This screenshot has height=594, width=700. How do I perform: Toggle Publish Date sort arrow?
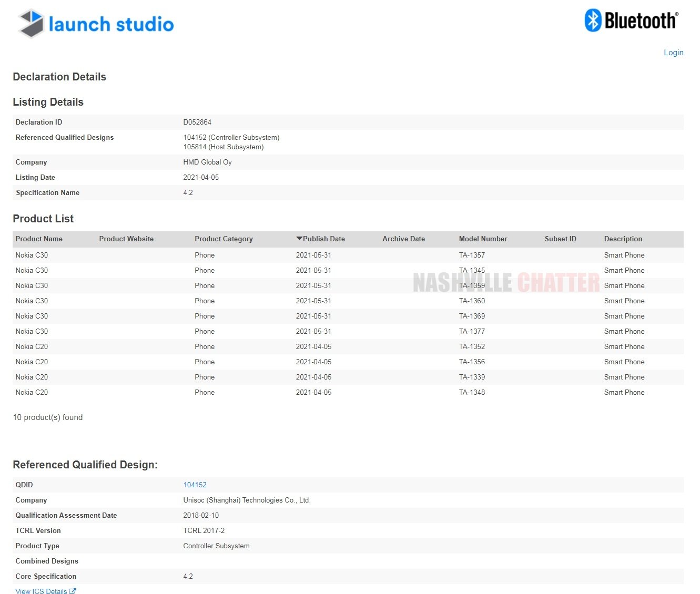(x=299, y=239)
